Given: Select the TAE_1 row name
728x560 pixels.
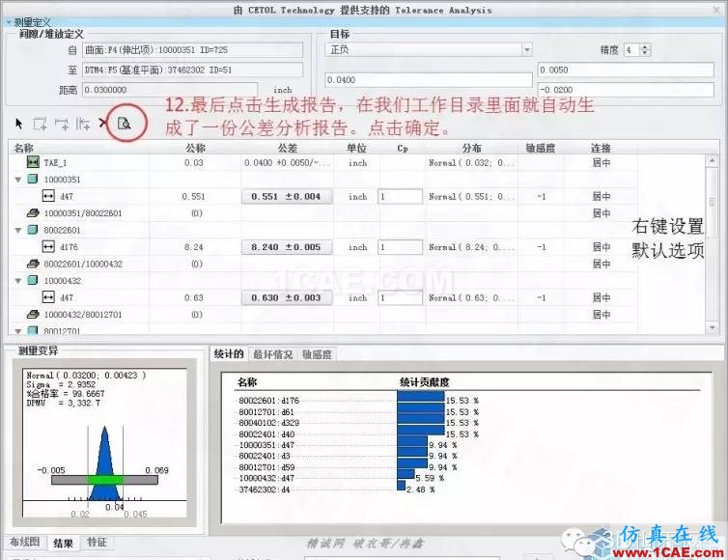Looking at the screenshot, I should [55, 163].
